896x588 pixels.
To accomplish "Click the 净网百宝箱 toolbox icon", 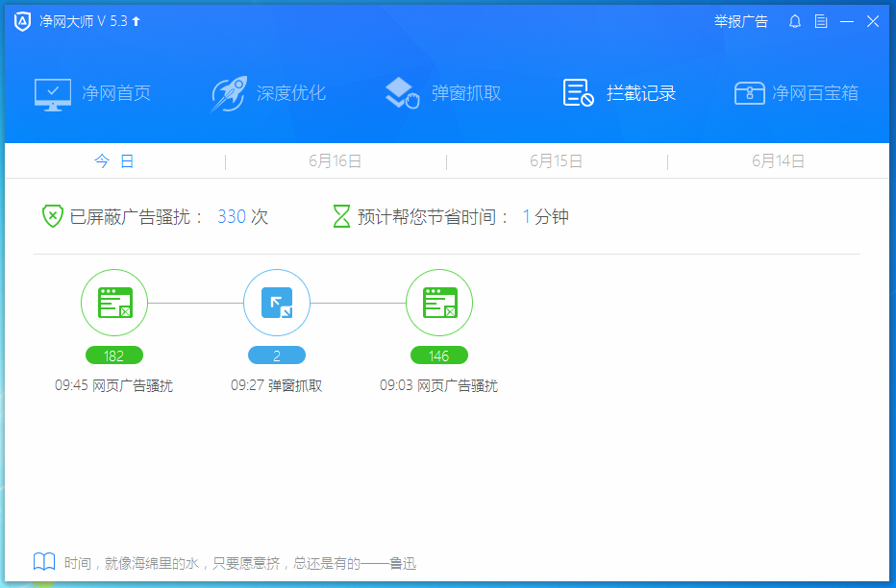I will (749, 92).
